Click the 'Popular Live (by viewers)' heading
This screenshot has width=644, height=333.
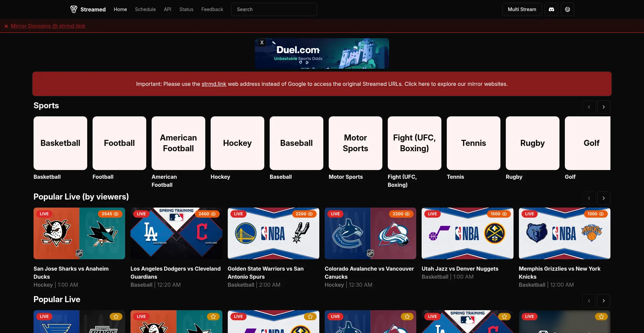pyautogui.click(x=81, y=197)
